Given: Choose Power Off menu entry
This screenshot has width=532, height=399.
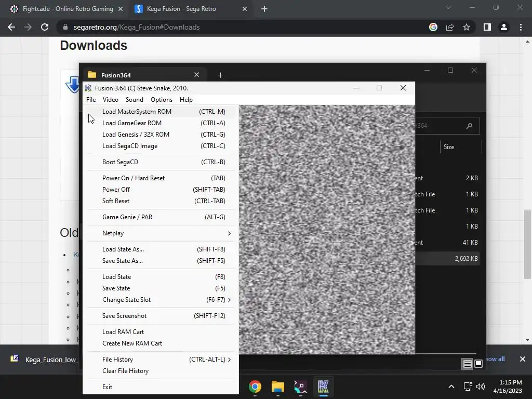Looking at the screenshot, I should (161, 190).
